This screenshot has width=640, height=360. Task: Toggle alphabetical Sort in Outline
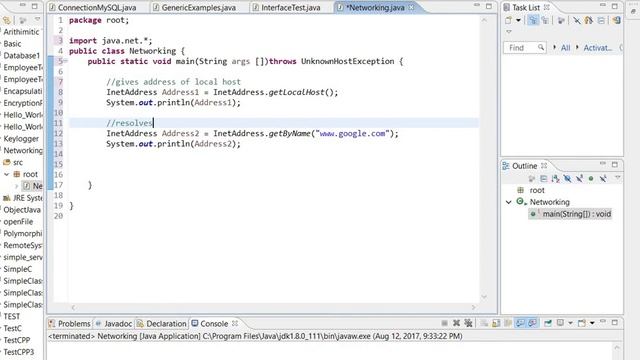coord(555,178)
